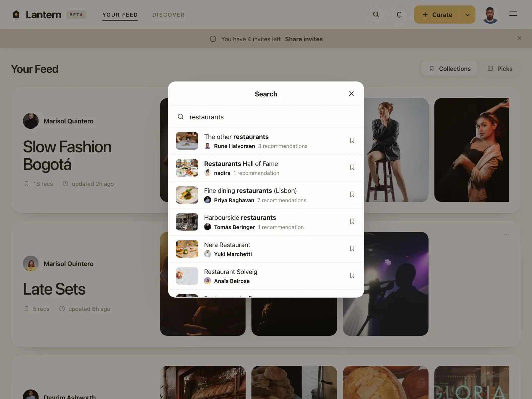532x399 pixels.
Task: Close the Search dialog
Action: point(351,94)
